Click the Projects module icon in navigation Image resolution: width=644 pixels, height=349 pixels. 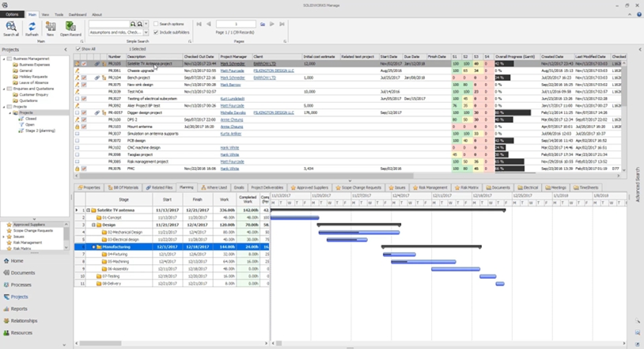coord(6,297)
